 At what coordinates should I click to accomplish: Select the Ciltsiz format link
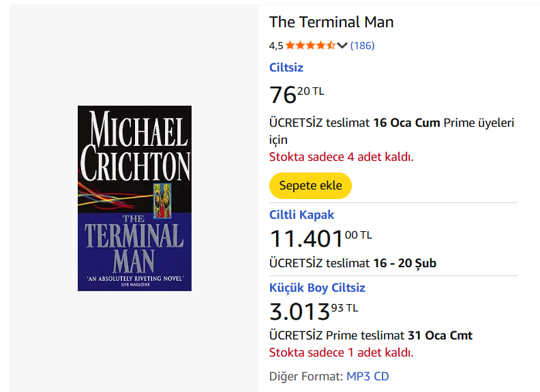[286, 67]
